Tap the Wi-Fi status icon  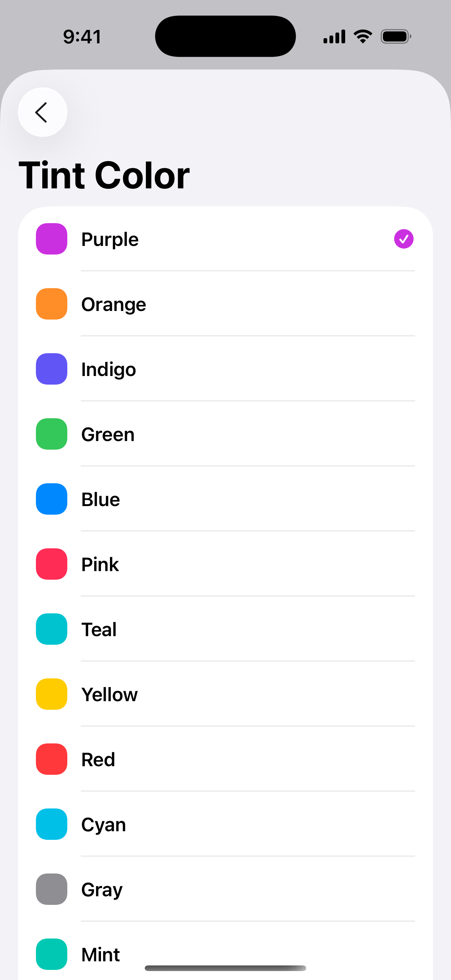(363, 37)
